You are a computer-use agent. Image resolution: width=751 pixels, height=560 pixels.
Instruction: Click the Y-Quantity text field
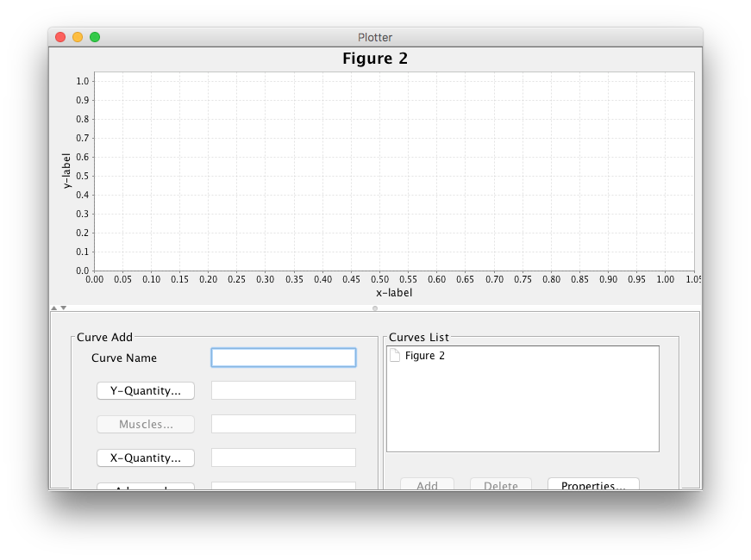(283, 390)
